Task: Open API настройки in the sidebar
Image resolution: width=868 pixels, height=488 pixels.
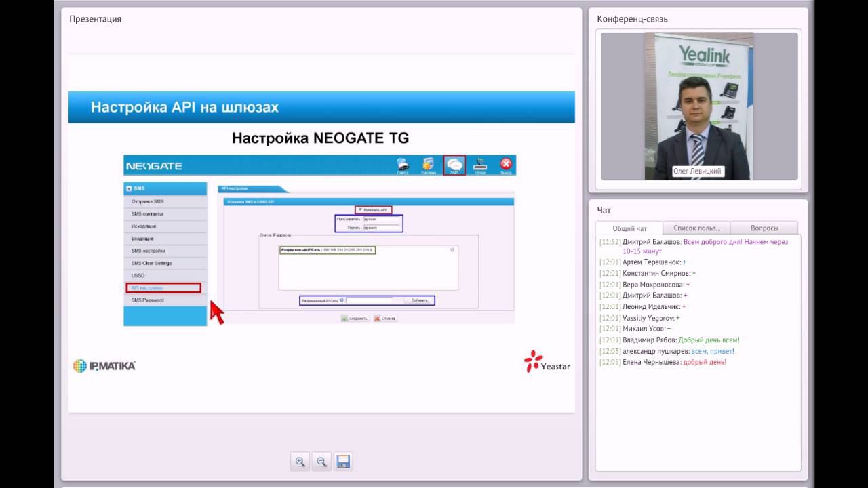Action: click(x=164, y=288)
